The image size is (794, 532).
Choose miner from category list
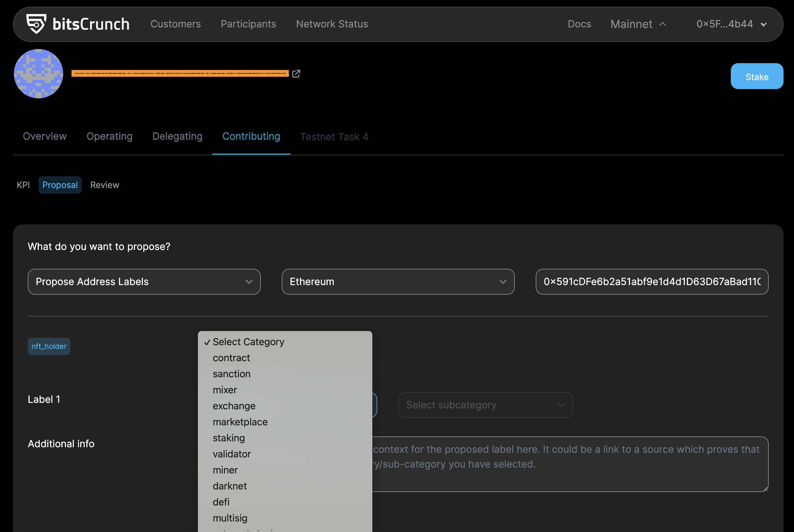click(285, 470)
